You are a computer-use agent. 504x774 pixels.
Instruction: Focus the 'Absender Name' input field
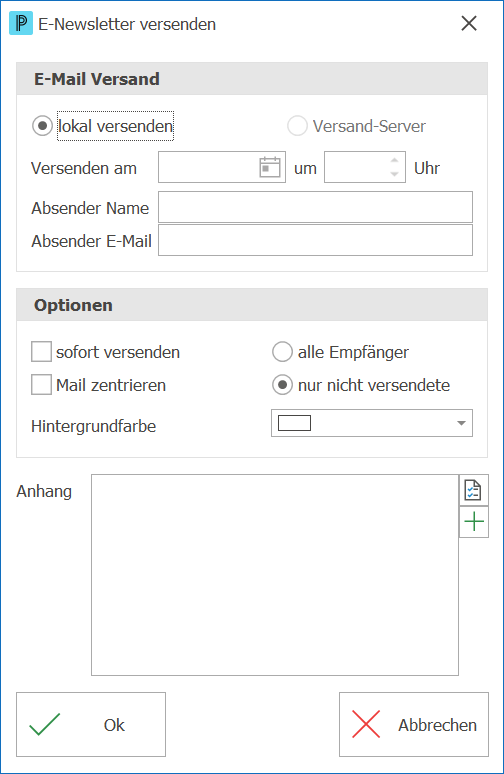coord(315,207)
